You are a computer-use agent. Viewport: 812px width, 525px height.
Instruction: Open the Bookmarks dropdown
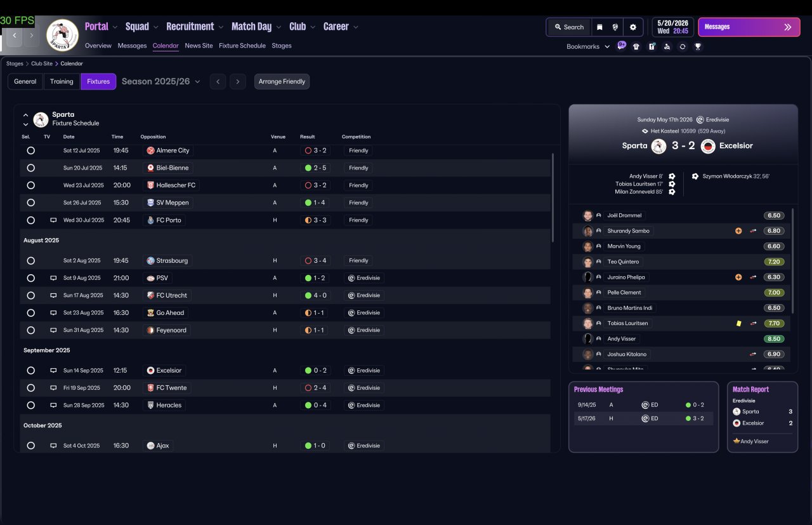click(588, 46)
